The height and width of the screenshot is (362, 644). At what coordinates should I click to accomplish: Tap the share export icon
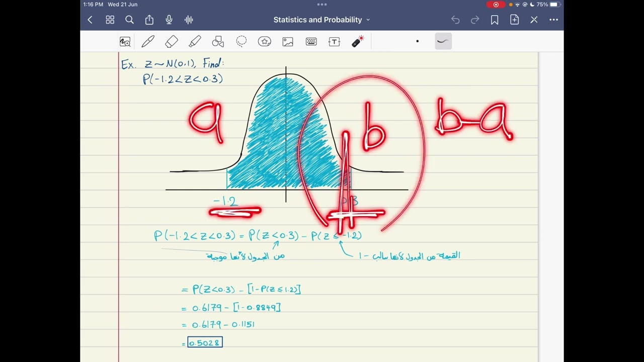(149, 20)
